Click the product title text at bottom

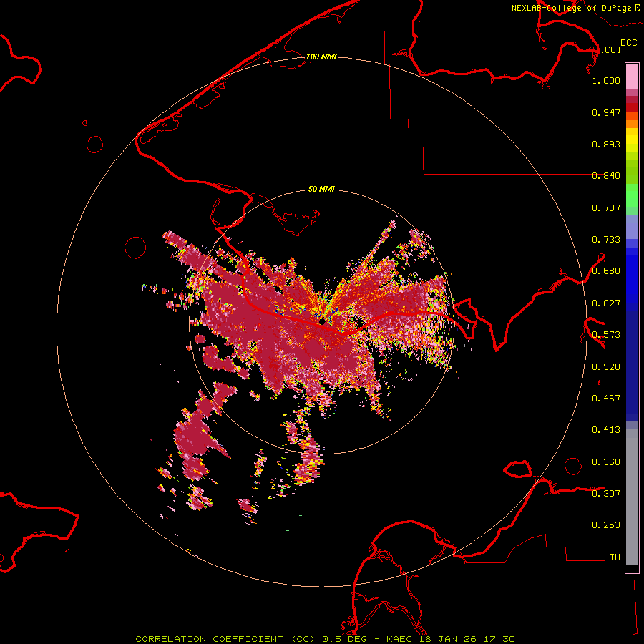click(x=325, y=639)
